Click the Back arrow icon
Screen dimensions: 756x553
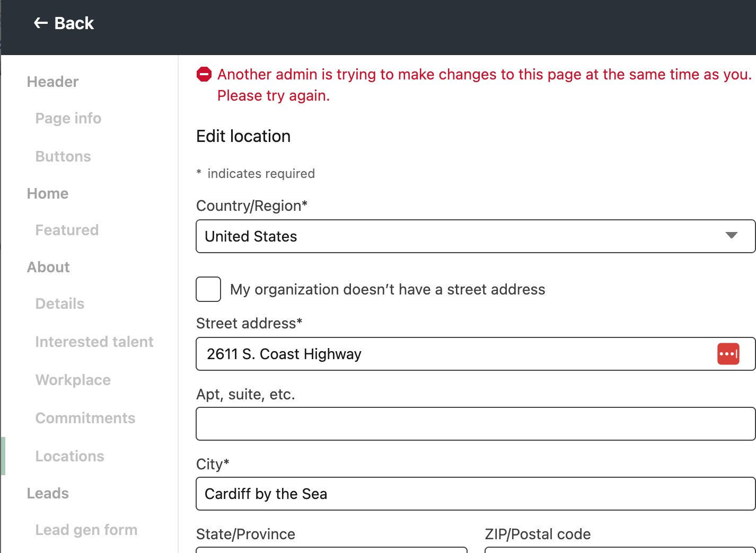point(40,23)
